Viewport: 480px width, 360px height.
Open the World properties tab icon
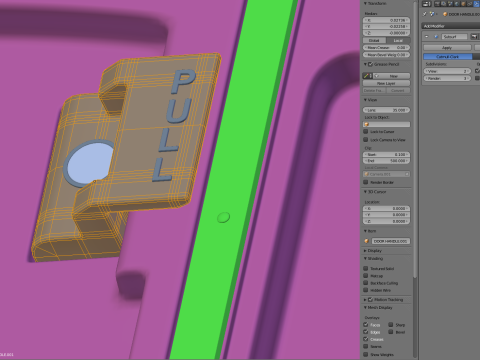[x=456, y=4]
